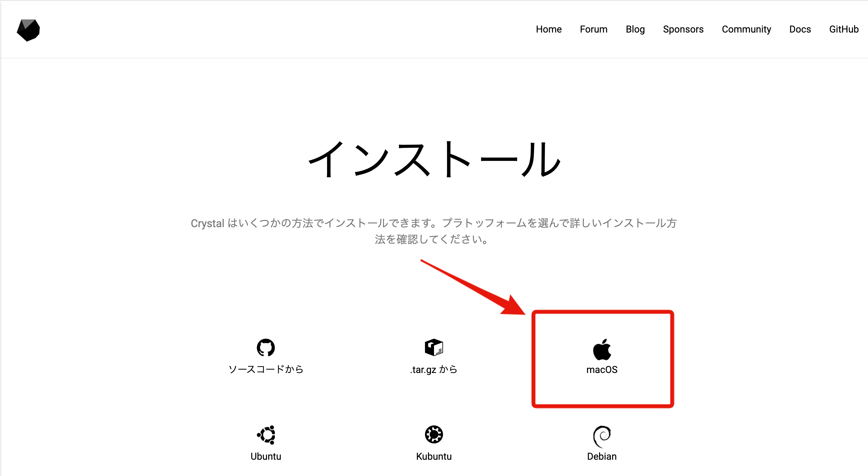The image size is (868, 476).
Task: Choose the Kubuntu text link
Action: [434, 456]
